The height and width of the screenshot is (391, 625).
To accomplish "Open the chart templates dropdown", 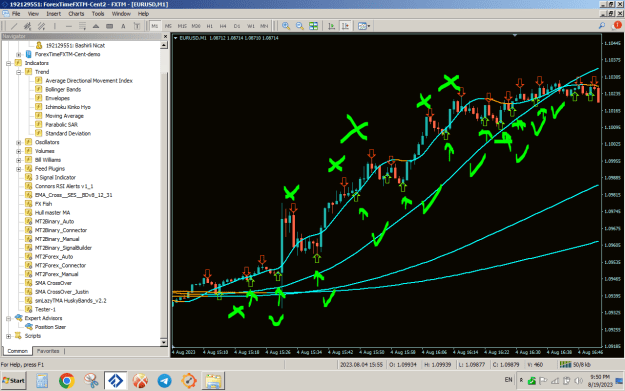I will click(364, 26).
